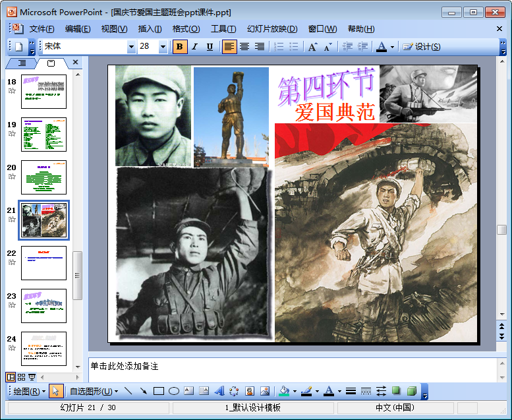Choose the Rectangle shape tool

(x=158, y=391)
